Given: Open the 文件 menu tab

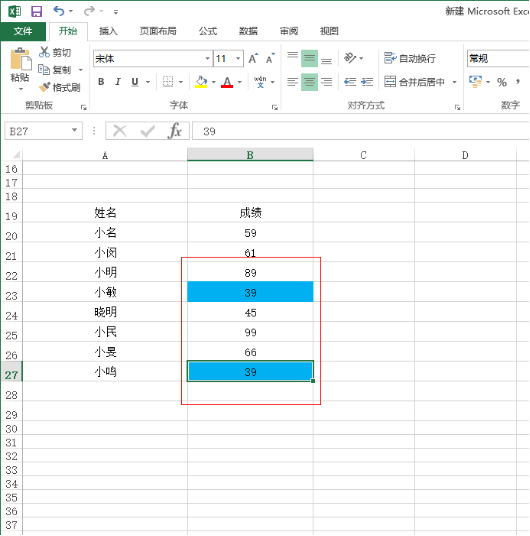Looking at the screenshot, I should point(23,31).
